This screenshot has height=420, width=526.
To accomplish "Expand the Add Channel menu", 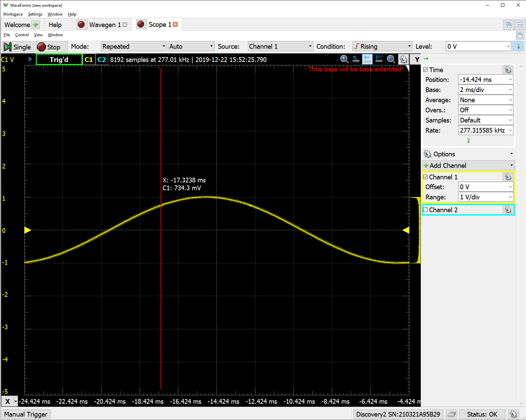I will coord(468,165).
